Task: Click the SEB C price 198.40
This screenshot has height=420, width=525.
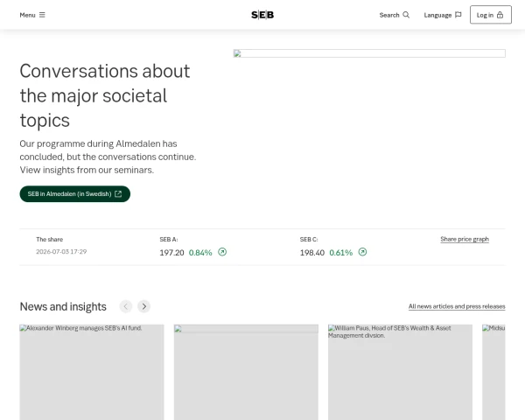Action: [x=312, y=253]
